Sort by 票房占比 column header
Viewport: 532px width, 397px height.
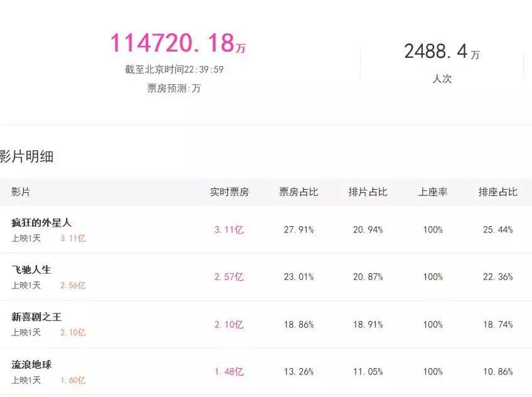[x=298, y=192]
